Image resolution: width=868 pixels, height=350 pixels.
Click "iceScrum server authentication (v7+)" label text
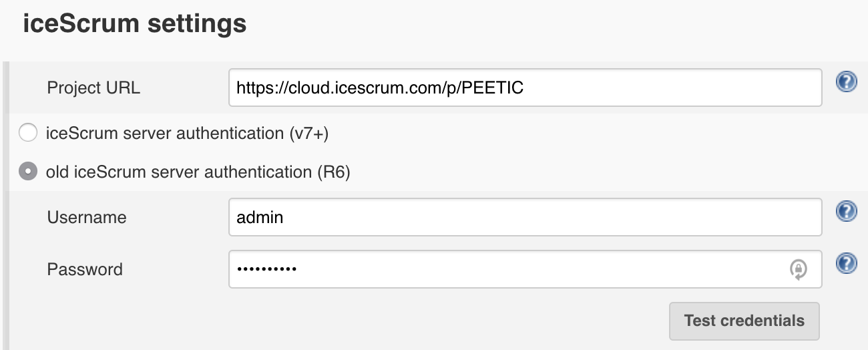point(187,134)
